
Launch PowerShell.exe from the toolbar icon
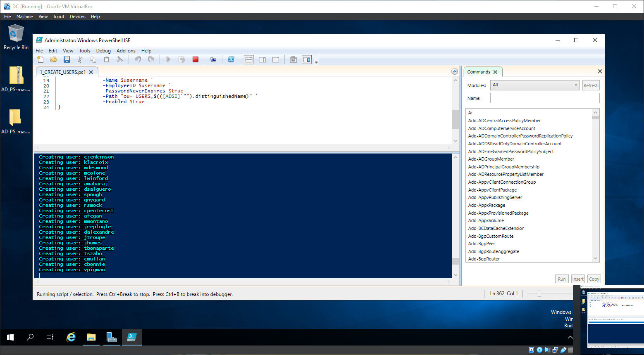(231, 59)
